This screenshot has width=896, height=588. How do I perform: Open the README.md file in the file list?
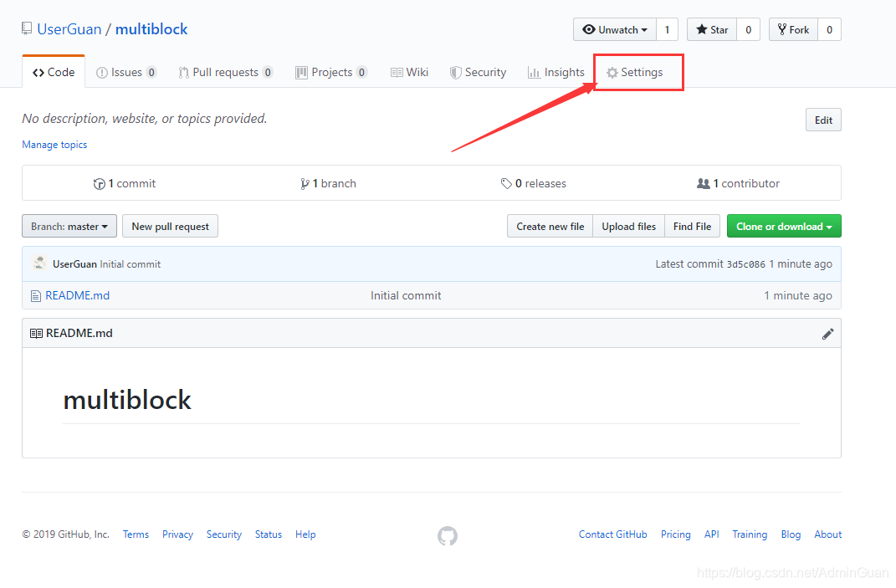78,295
